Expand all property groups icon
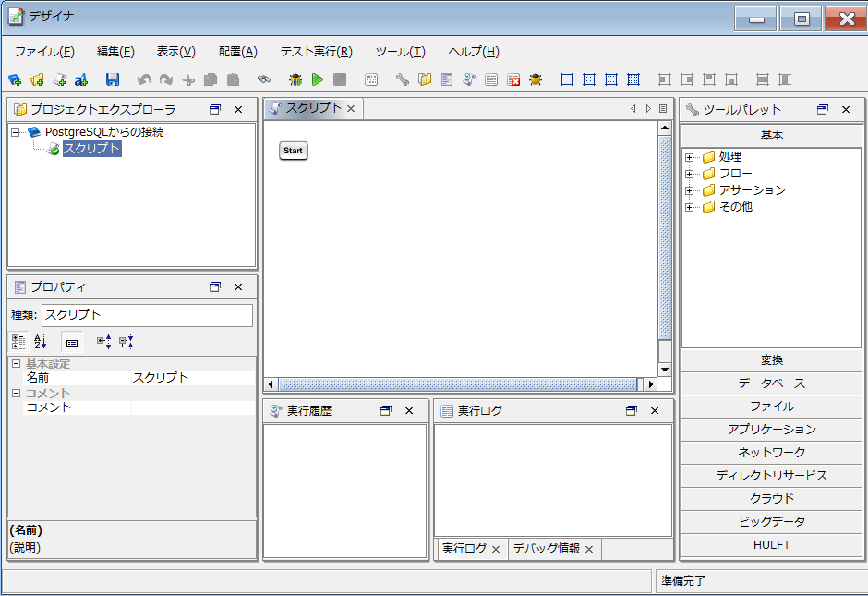This screenshot has width=868, height=596. tap(103, 342)
